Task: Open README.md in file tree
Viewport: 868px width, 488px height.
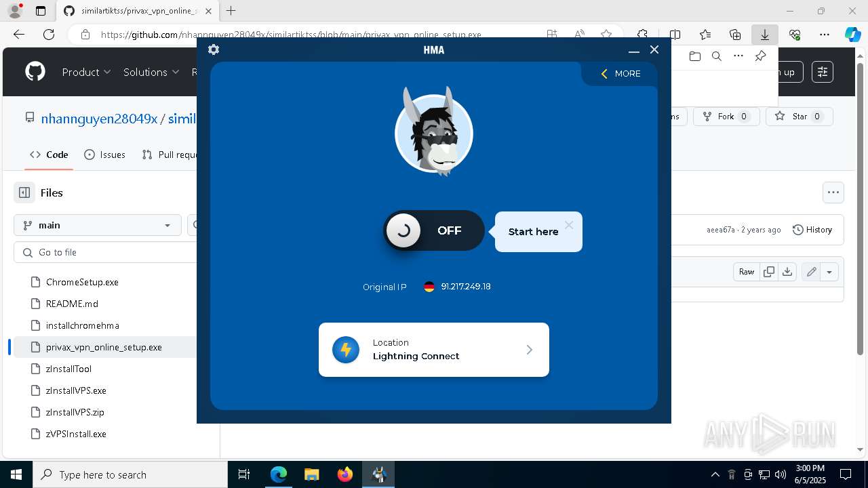Action: click(x=72, y=304)
